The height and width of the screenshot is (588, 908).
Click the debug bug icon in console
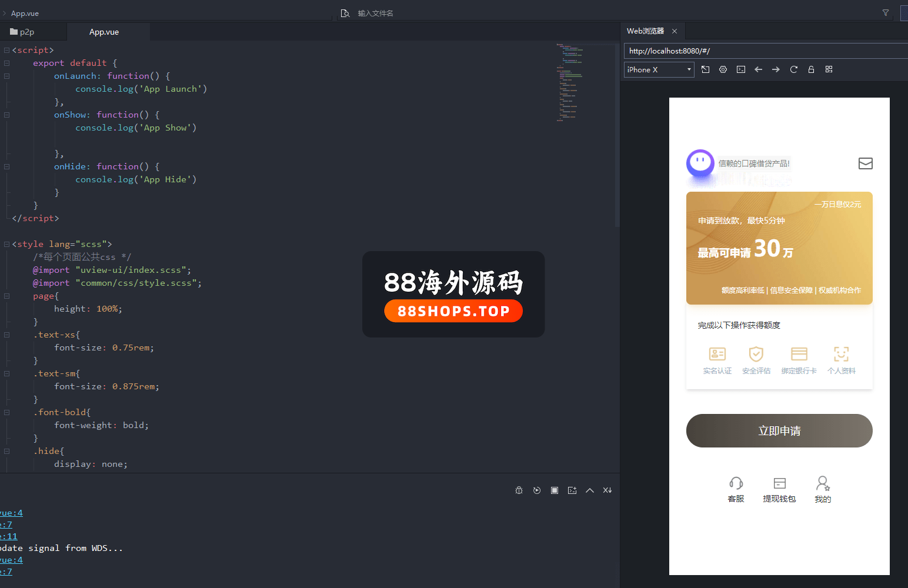point(519,490)
